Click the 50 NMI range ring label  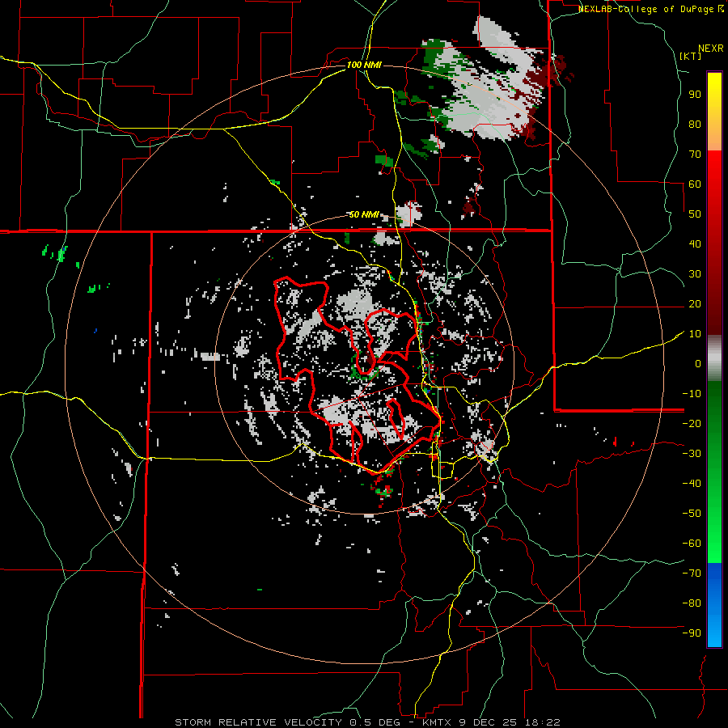(x=364, y=214)
